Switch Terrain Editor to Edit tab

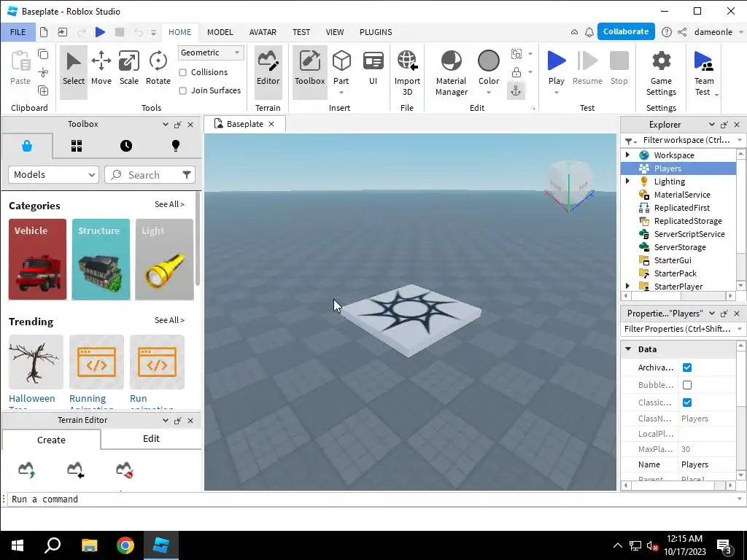click(x=151, y=438)
